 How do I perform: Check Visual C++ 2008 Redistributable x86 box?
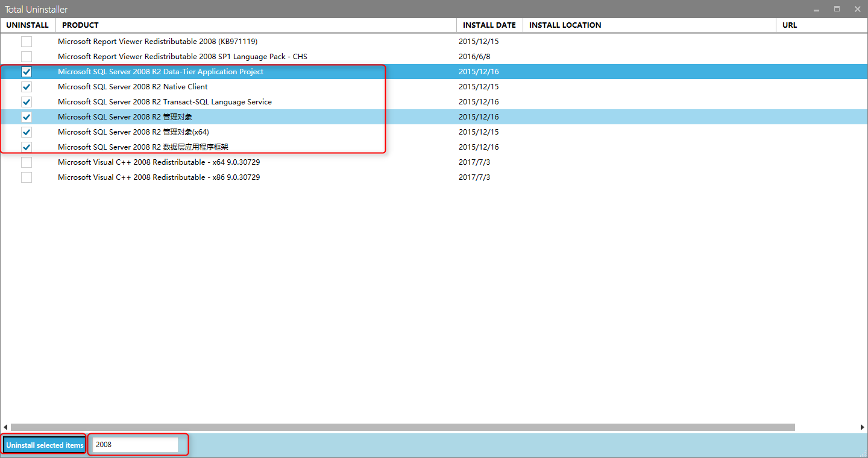pyautogui.click(x=27, y=177)
